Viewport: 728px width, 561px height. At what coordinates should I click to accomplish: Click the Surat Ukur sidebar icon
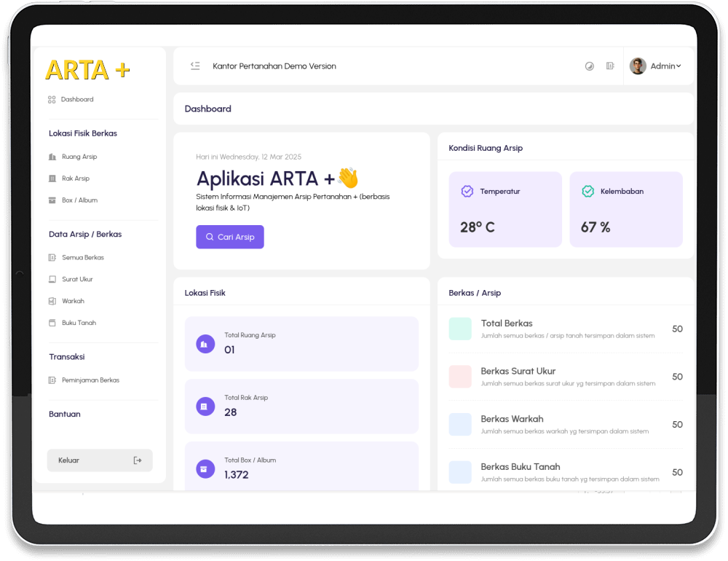pos(52,280)
